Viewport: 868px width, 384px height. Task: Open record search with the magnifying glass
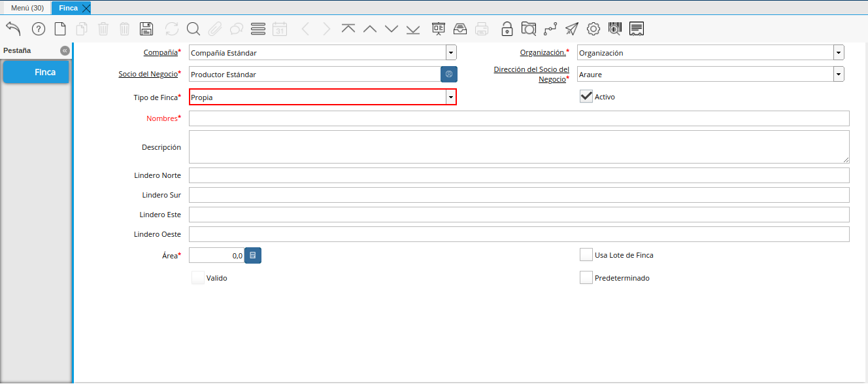tap(193, 29)
